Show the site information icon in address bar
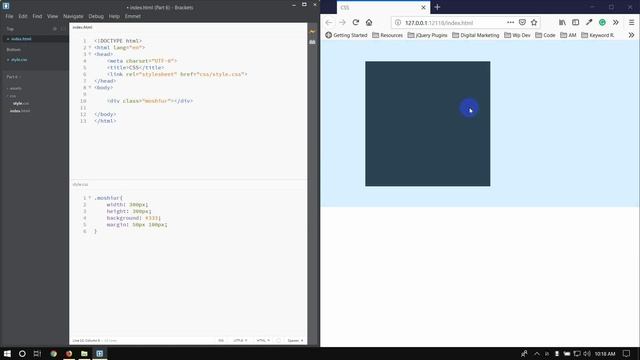Image resolution: width=640 pixels, height=360 pixels. pos(398,23)
